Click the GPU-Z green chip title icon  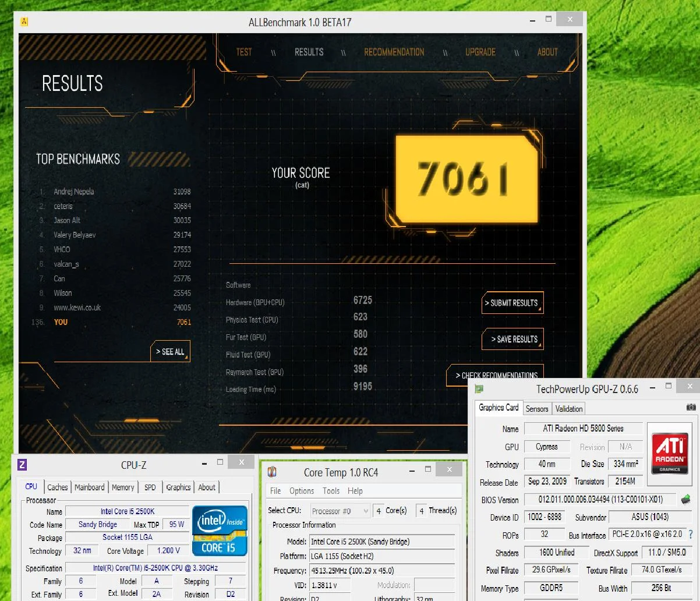tap(479, 388)
